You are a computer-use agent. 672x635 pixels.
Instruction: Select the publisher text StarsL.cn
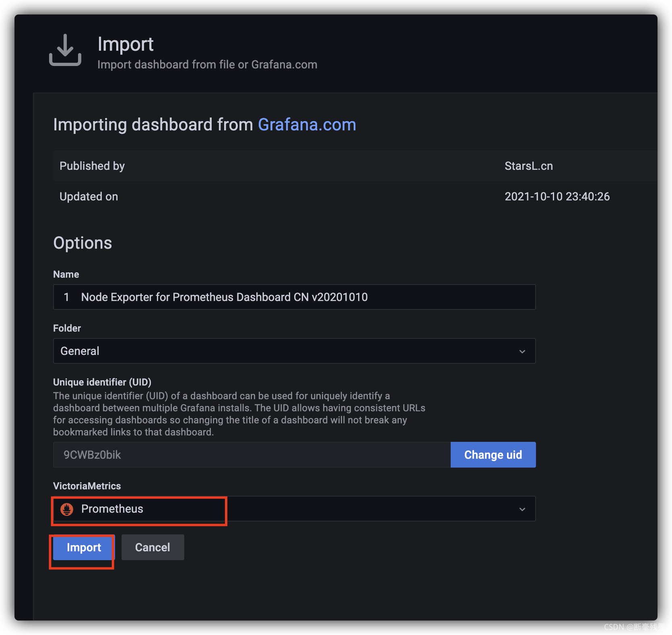pyautogui.click(x=529, y=166)
